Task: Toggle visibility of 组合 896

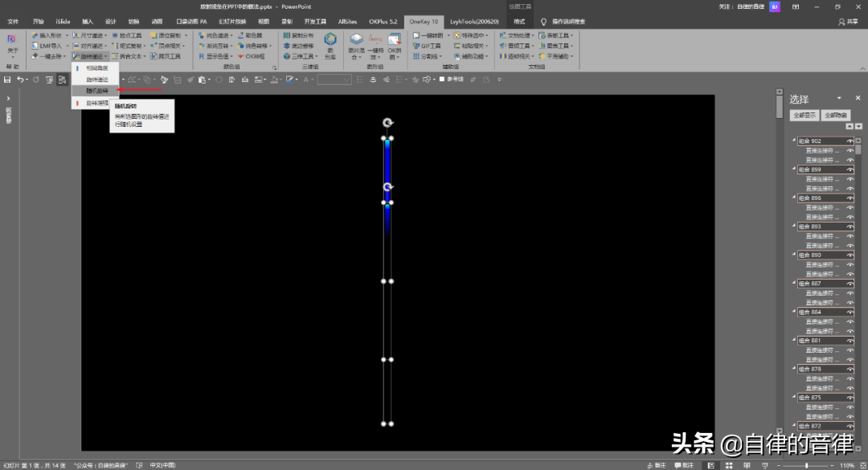Action: pos(850,198)
